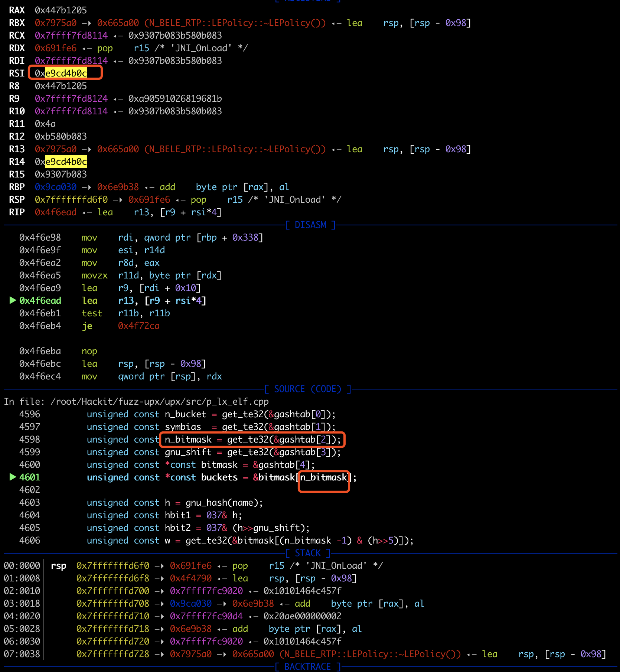
Task: Click the R13 register label
Action: coord(17,149)
